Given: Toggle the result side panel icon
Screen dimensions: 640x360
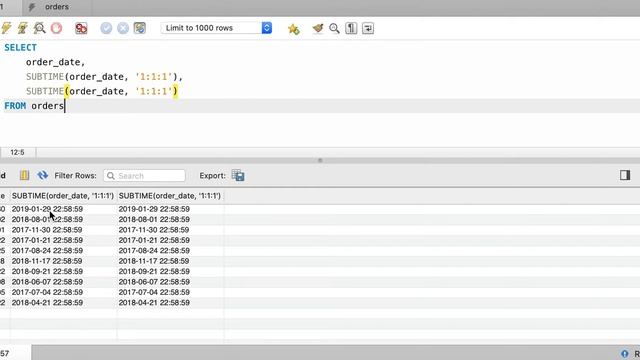Looking at the screenshot, I should pyautogui.click(x=625, y=175).
